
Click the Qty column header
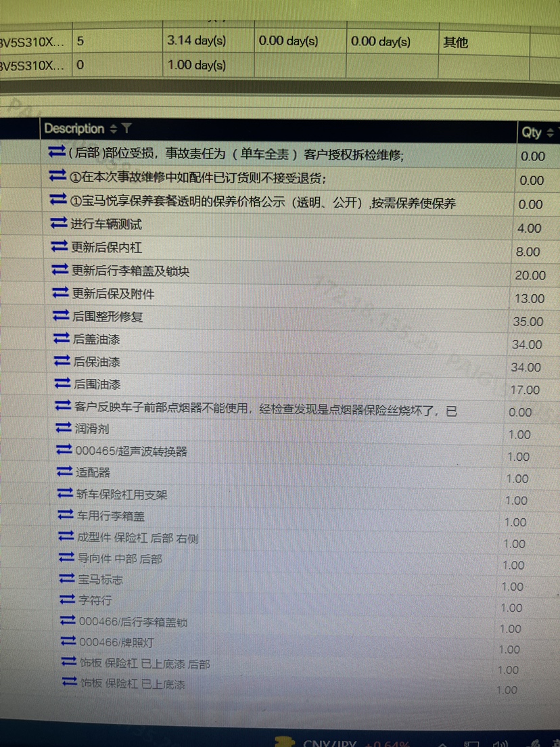[539, 133]
